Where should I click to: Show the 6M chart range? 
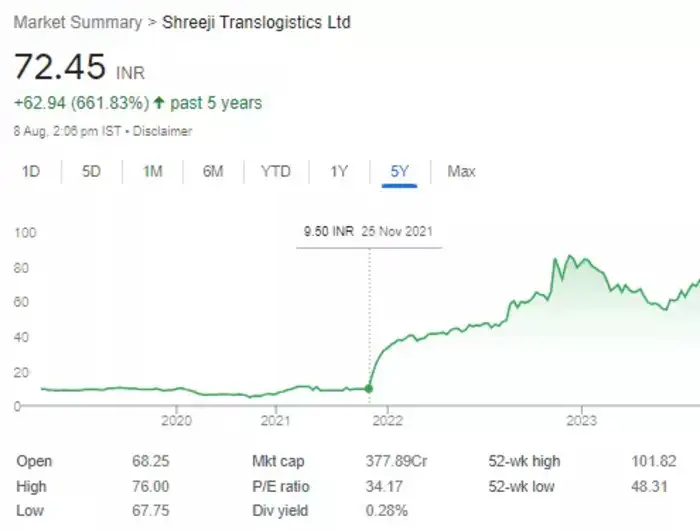pos(213,171)
